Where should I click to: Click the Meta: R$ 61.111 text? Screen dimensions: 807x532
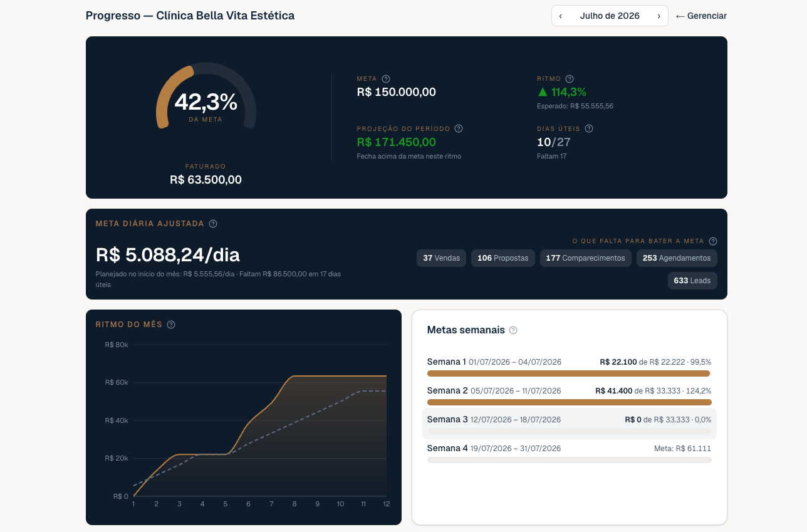[x=682, y=448]
